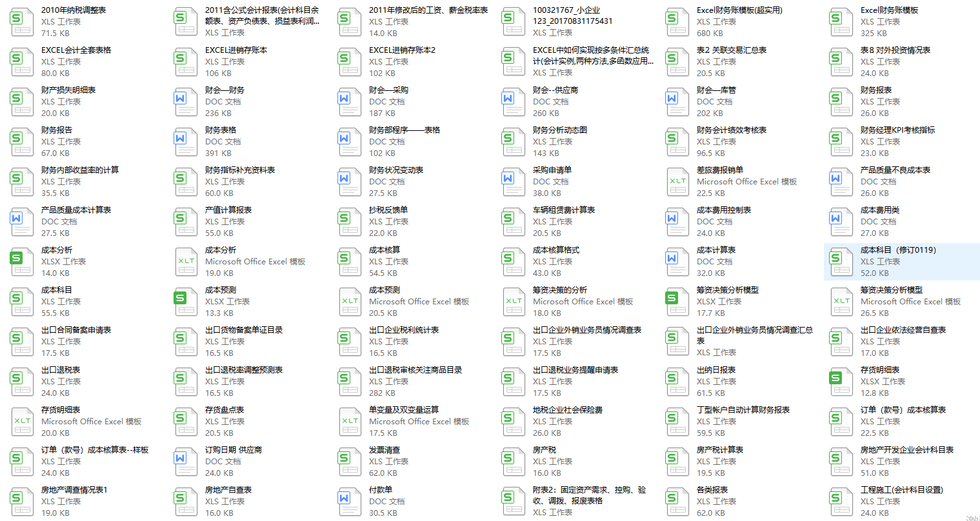The height and width of the screenshot is (521, 980).
Task: Click the file name 财务分析动态图
Action: click(560, 130)
